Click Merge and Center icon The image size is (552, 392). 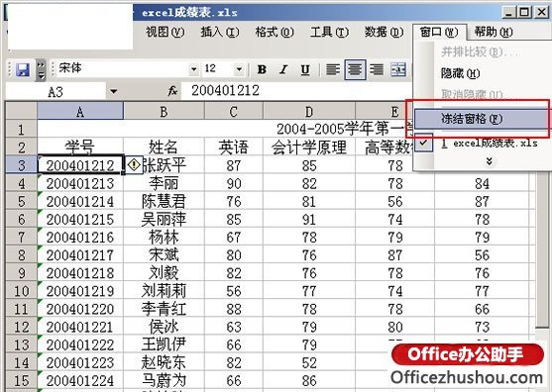398,69
